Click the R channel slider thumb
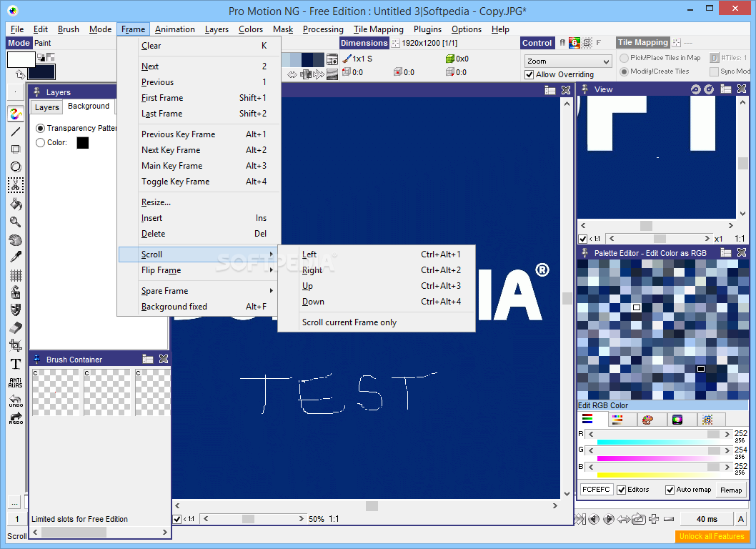 click(713, 434)
